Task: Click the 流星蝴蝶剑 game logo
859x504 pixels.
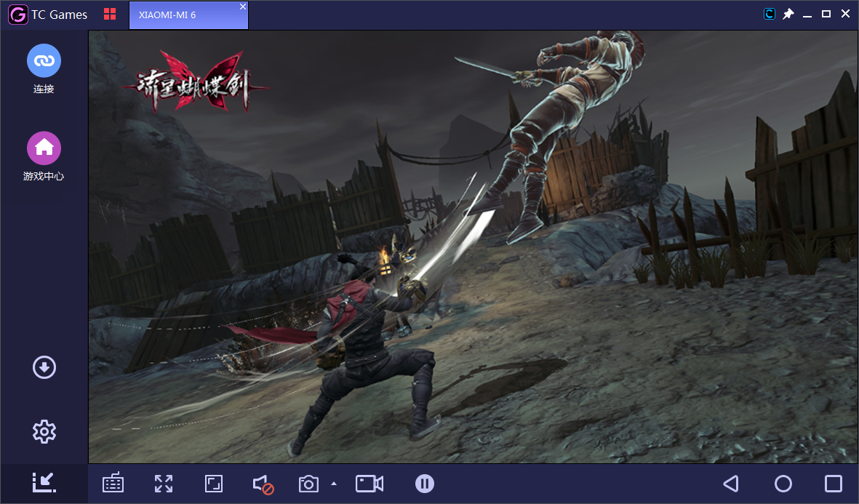Action: tap(194, 82)
